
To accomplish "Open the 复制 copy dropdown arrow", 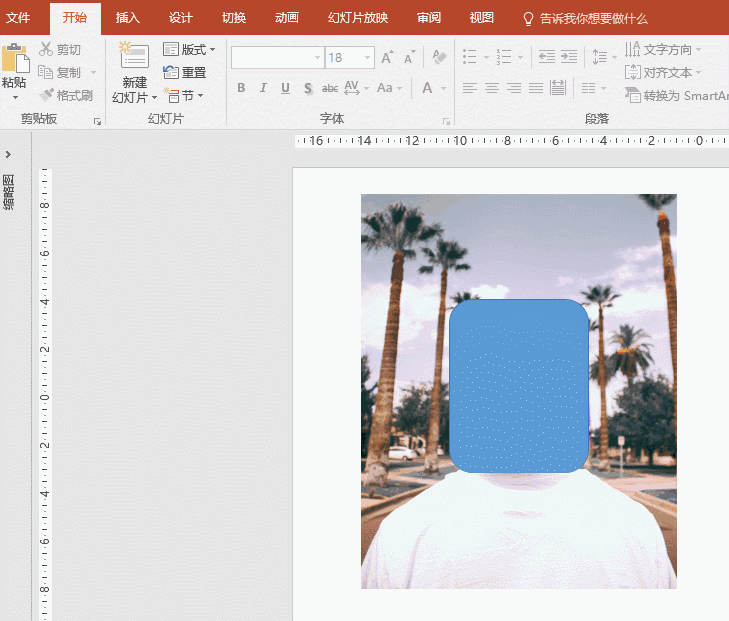I will pos(93,73).
